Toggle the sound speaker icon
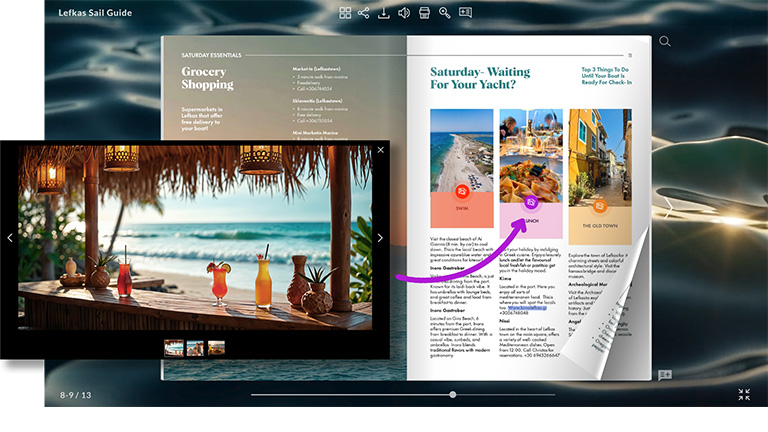 [404, 13]
